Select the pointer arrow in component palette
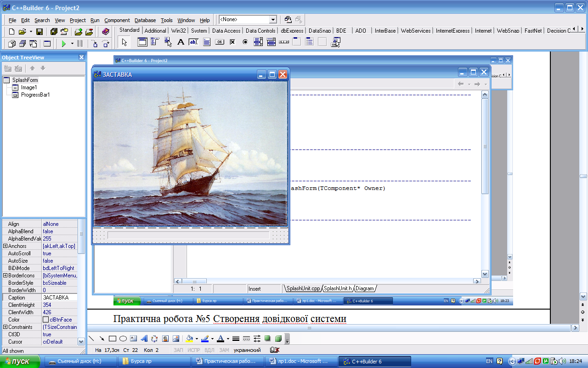Viewport: 588px width, 368px height. coord(124,42)
